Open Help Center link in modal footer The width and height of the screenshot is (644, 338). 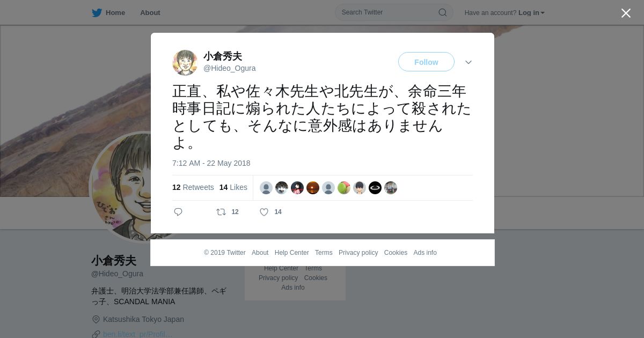[292, 253]
